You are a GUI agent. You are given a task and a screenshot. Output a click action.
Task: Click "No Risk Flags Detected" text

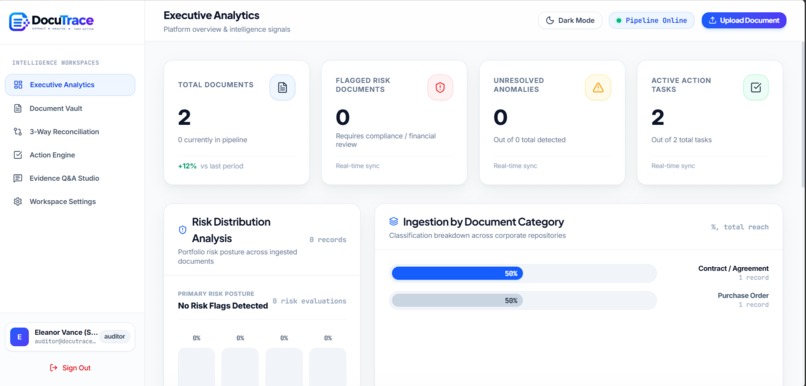[x=223, y=306]
